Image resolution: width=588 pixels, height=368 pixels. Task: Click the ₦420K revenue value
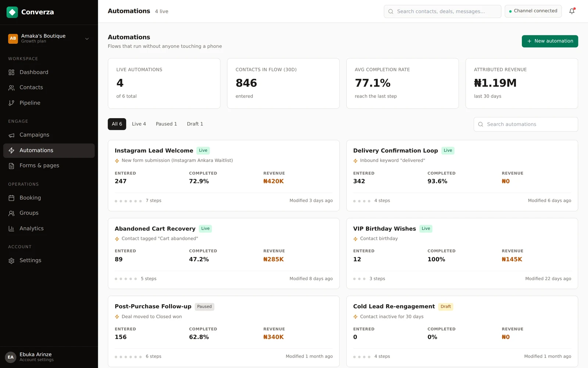(x=273, y=181)
